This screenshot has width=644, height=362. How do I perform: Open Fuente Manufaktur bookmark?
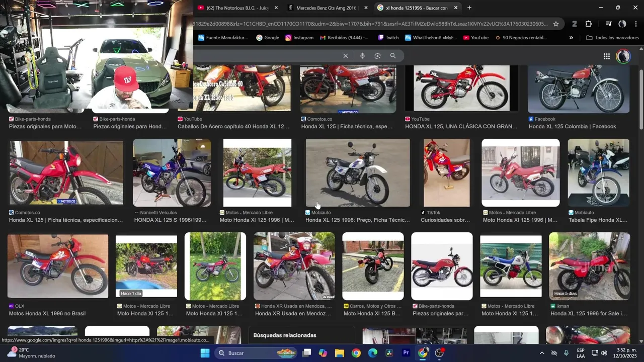pos(223,38)
